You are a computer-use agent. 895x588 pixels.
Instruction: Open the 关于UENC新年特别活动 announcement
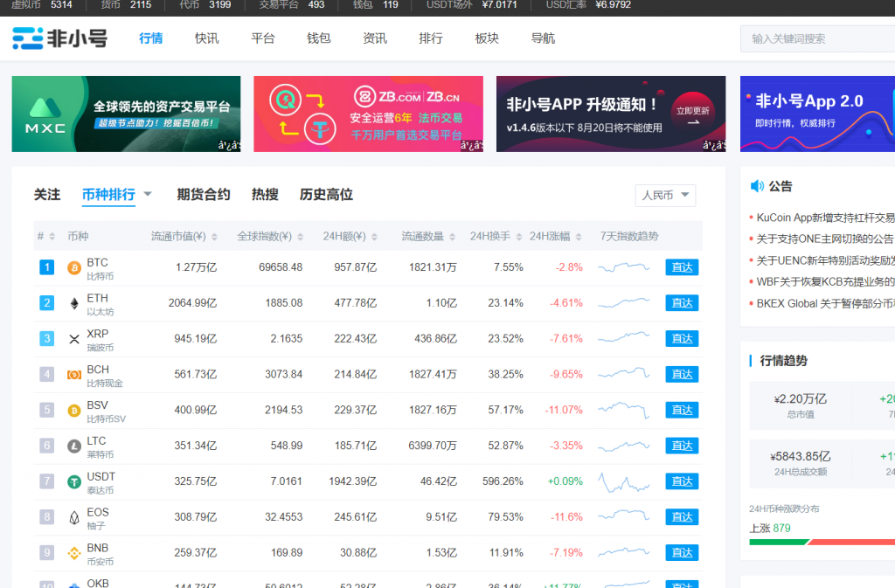825,260
